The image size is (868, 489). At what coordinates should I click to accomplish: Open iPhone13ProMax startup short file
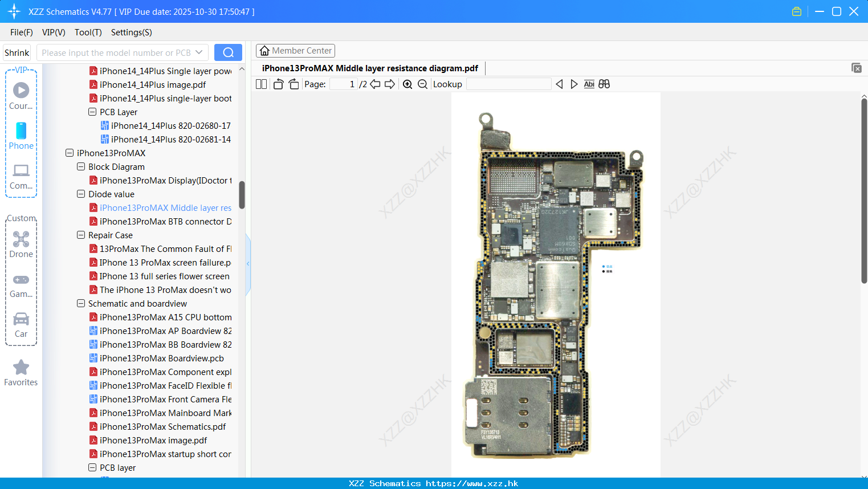point(165,454)
